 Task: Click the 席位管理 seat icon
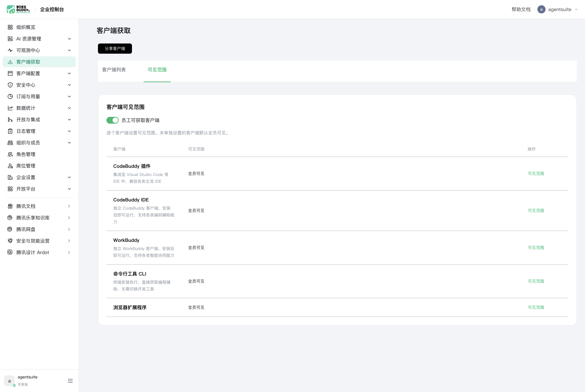(x=10, y=166)
